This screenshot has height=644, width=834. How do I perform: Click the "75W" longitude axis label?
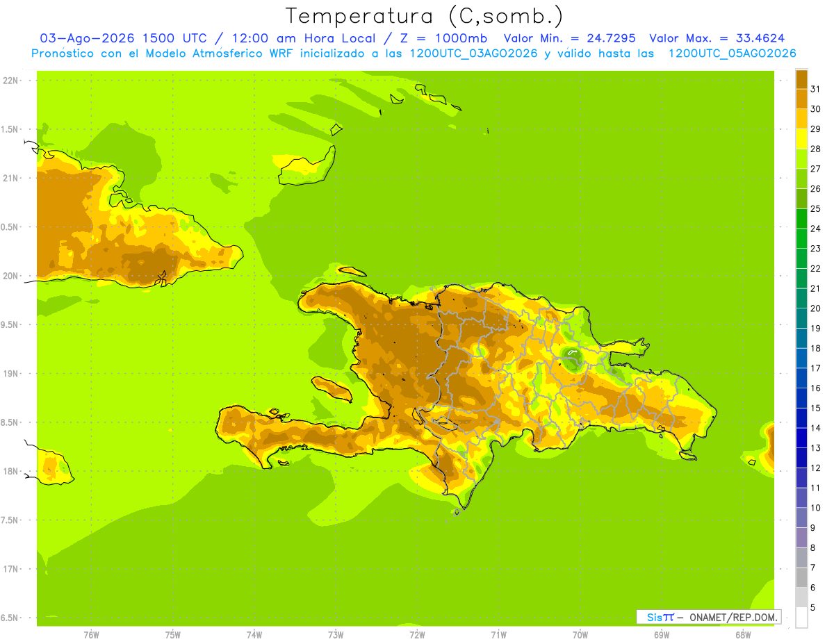[173, 635]
